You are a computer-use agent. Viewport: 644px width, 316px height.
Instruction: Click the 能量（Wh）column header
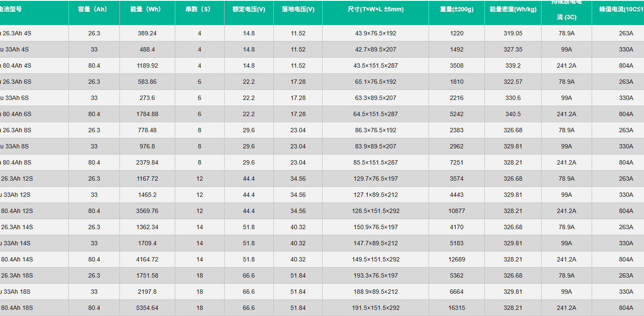click(147, 9)
